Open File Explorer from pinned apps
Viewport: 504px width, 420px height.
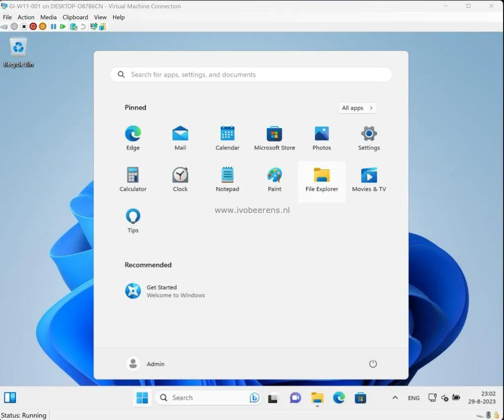322,182
